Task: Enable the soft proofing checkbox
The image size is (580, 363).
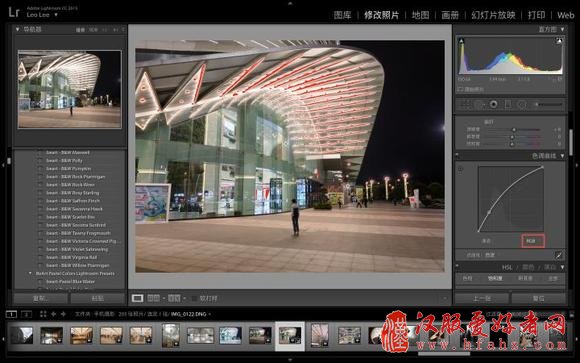Action: [194, 298]
